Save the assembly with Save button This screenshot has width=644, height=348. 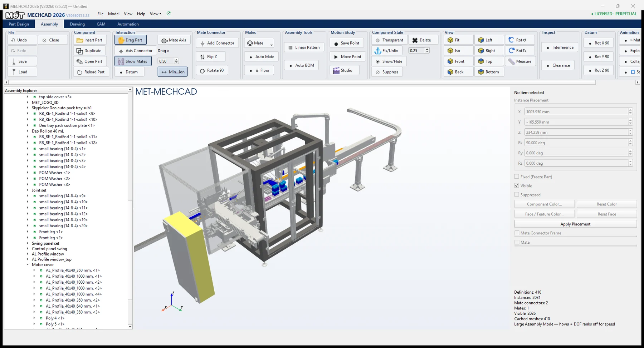click(x=22, y=61)
